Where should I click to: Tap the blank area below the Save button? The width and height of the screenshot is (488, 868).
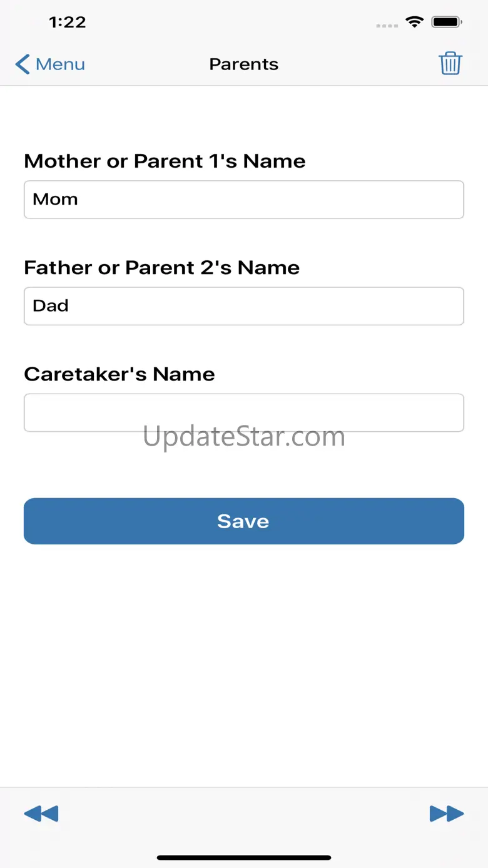tap(244, 657)
